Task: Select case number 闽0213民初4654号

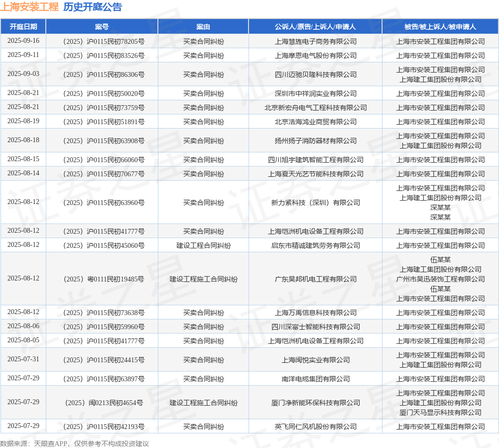Action: pyautogui.click(x=104, y=403)
